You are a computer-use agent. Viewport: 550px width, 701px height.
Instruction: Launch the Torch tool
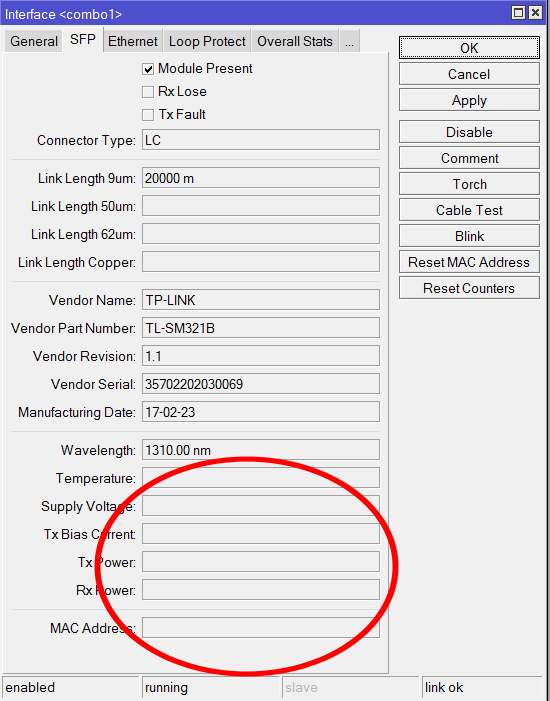pyautogui.click(x=469, y=184)
